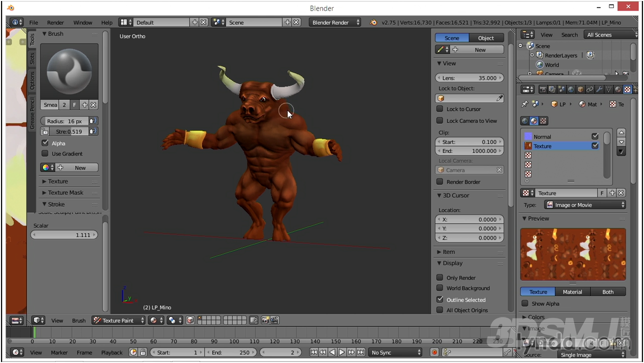Open the No Sync playback dropdown

(x=396, y=352)
